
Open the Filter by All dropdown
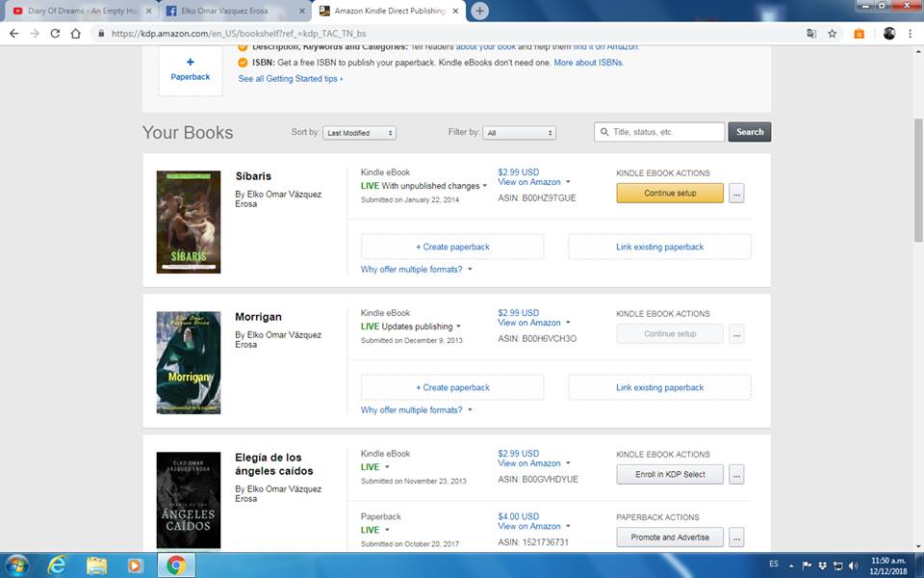click(520, 133)
